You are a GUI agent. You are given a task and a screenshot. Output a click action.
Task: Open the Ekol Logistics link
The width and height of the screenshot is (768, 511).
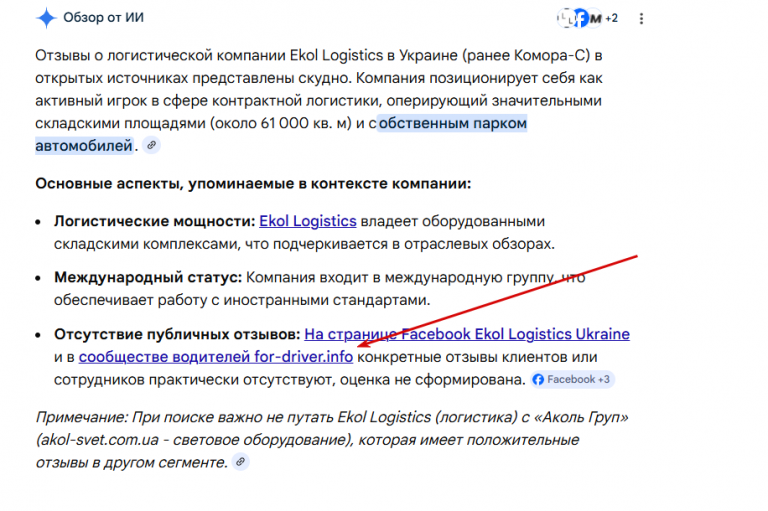(308, 221)
